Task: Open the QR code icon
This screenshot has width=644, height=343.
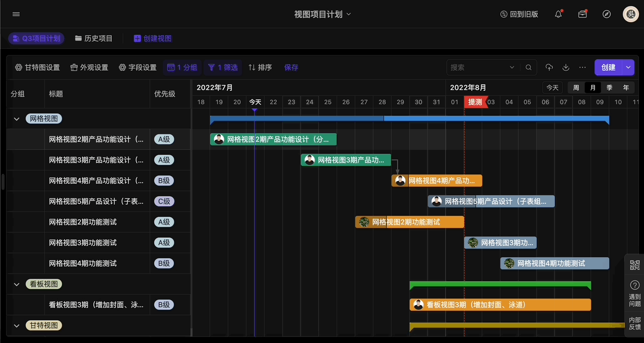Action: click(635, 265)
